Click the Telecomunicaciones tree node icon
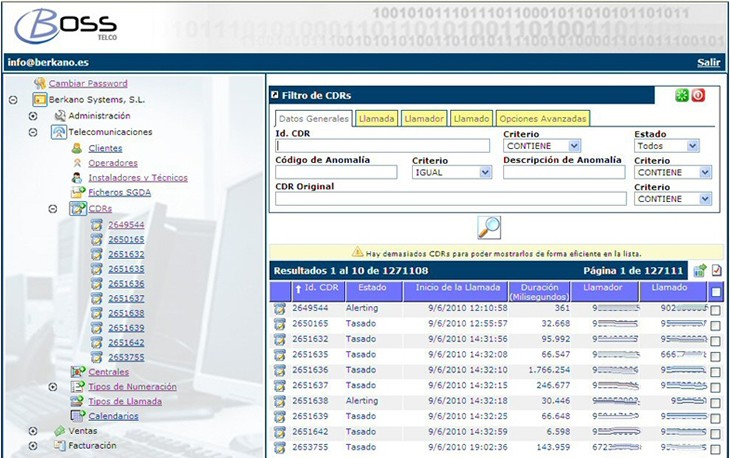The image size is (730, 458). click(x=59, y=132)
